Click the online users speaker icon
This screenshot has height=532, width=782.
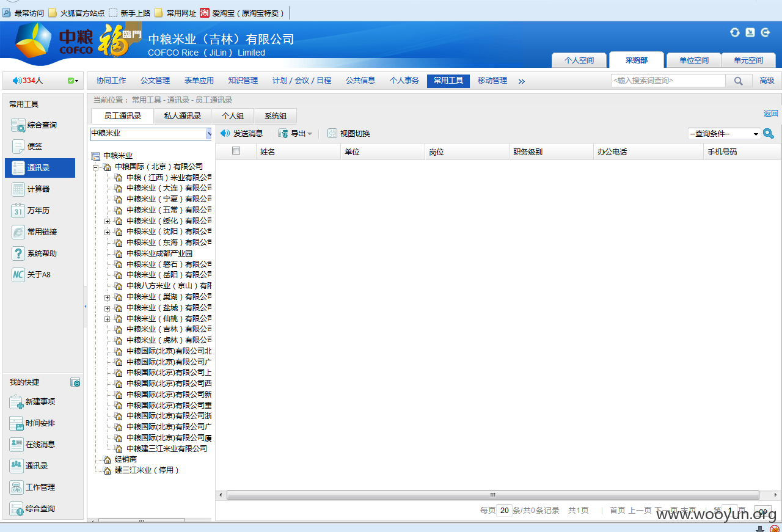coord(16,81)
